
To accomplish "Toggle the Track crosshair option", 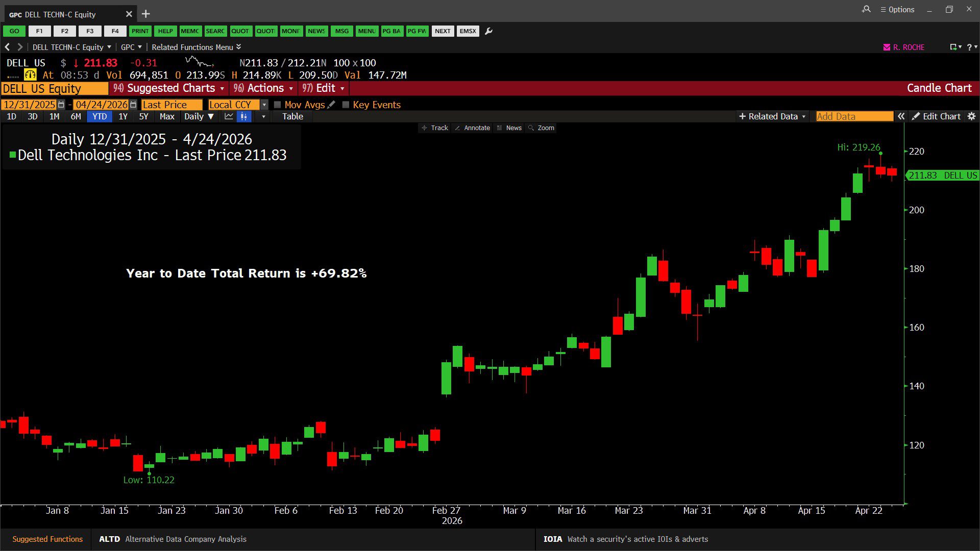I will [x=434, y=128].
